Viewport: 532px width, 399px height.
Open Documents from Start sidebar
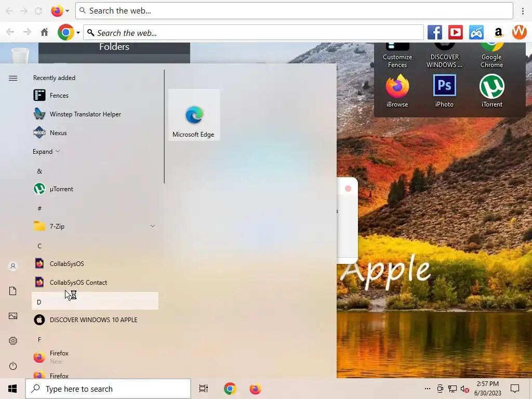point(13,291)
